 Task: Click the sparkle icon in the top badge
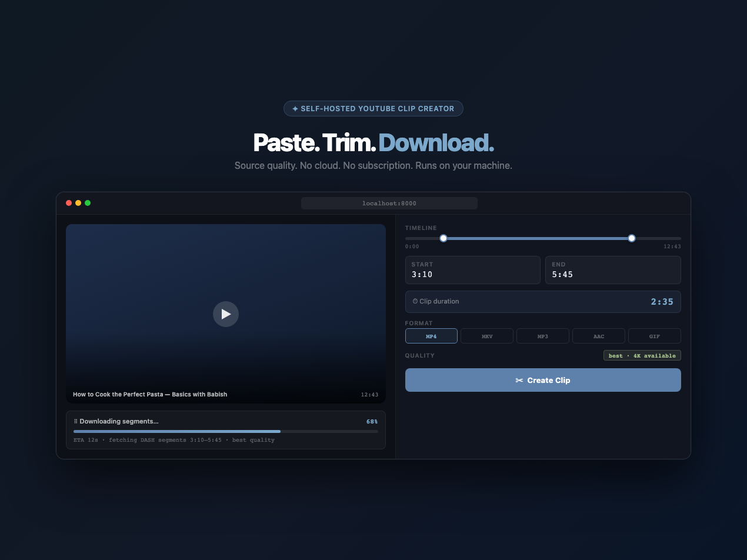point(295,109)
